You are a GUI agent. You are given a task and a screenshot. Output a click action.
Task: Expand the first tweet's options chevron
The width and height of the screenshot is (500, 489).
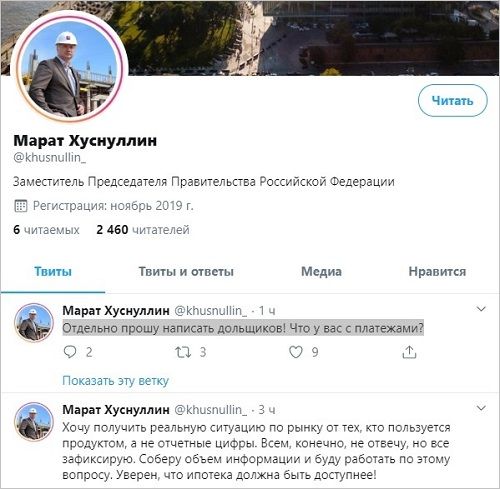(x=481, y=309)
